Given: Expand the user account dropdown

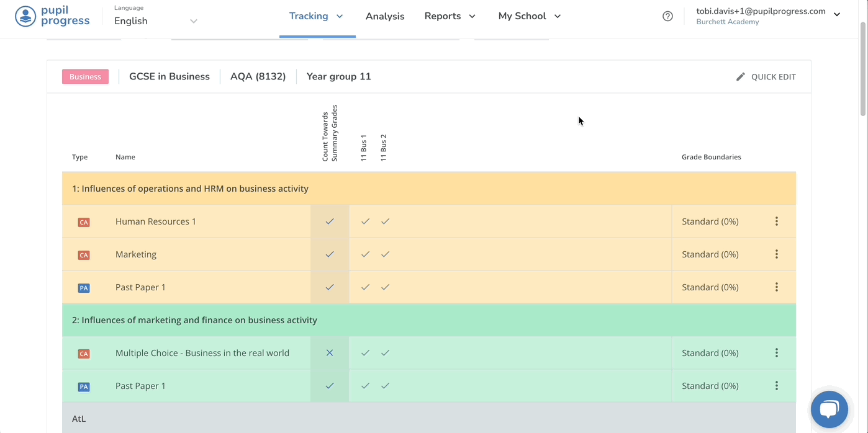Looking at the screenshot, I should point(836,14).
